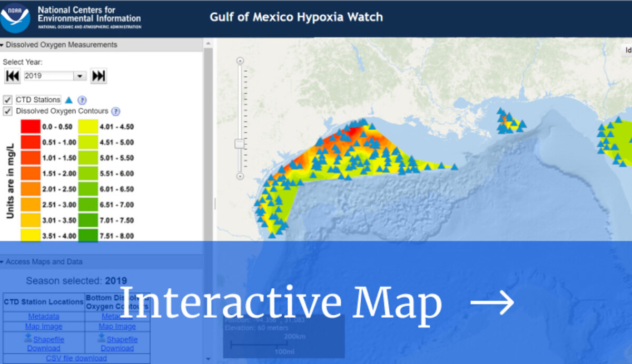The image size is (632, 364).
Task: Click the CSV file download link
Action: tap(76, 358)
